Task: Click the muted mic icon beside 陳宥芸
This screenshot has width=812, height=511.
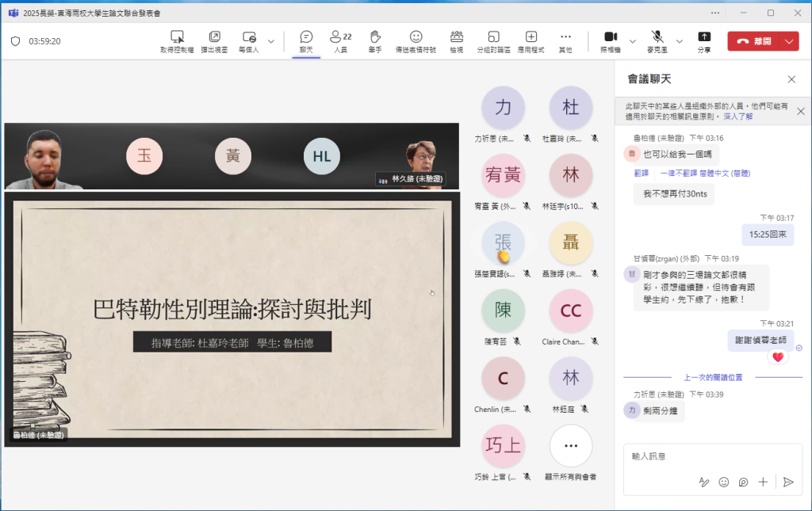Action: pos(517,341)
